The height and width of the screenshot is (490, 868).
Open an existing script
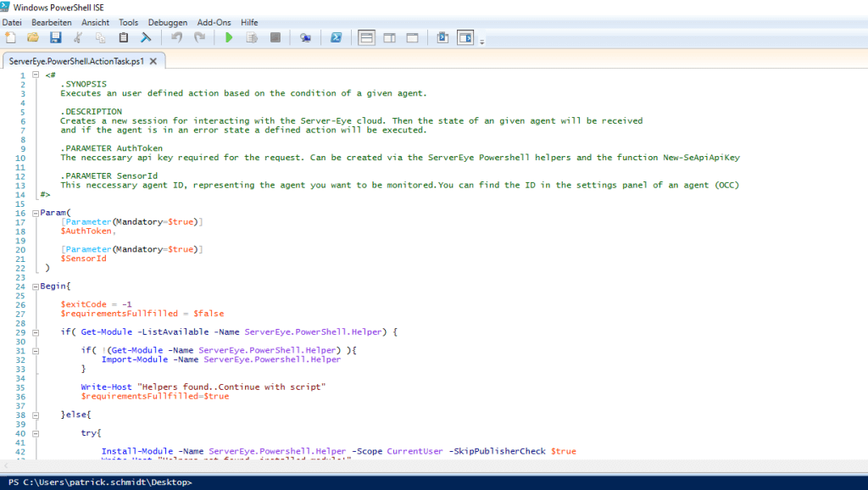(x=32, y=37)
